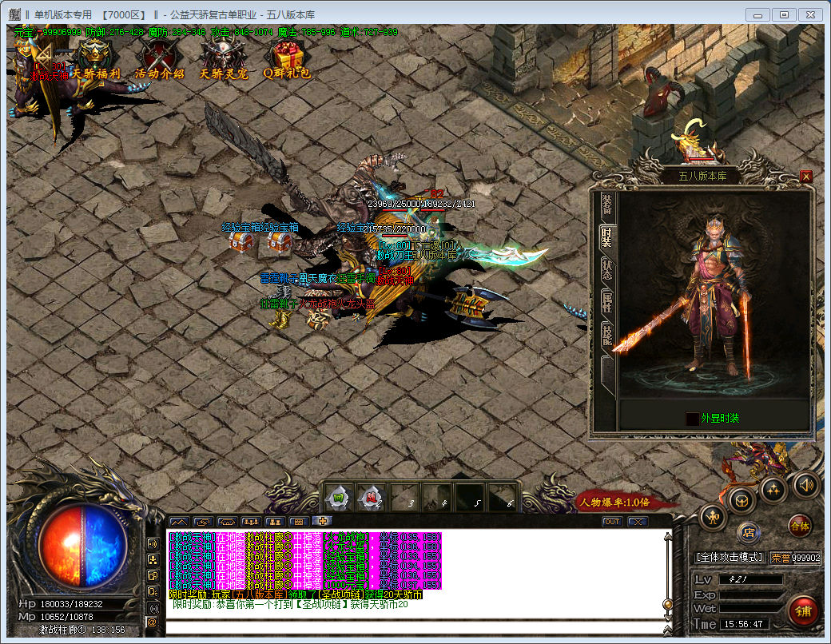
Task: Open the bag inventory round icon
Action: point(742,500)
